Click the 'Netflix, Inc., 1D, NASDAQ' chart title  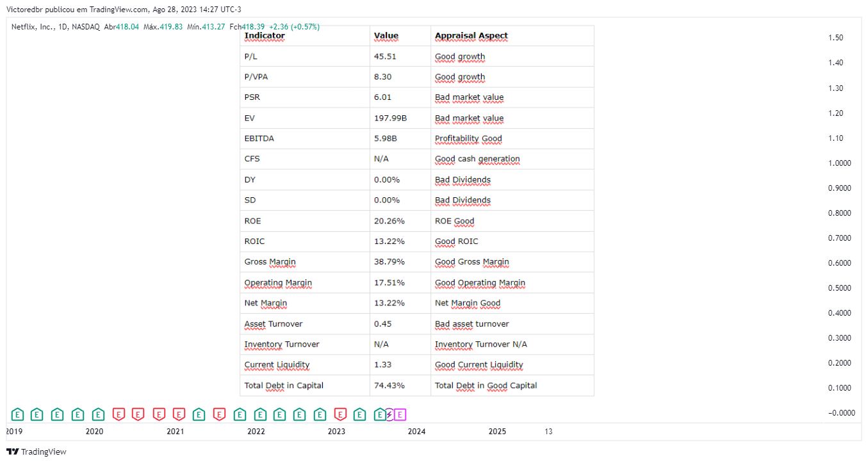click(55, 26)
